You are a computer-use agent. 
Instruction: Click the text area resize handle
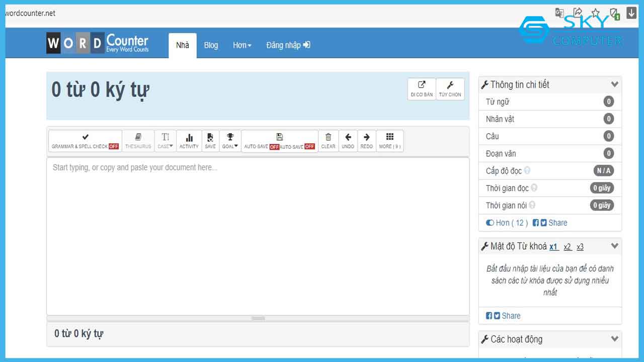[x=258, y=318]
